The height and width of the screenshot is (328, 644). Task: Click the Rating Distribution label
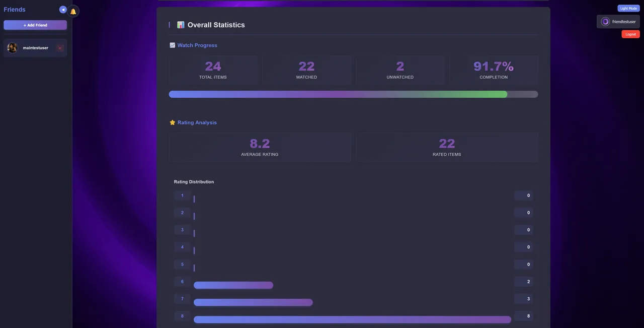pyautogui.click(x=194, y=182)
